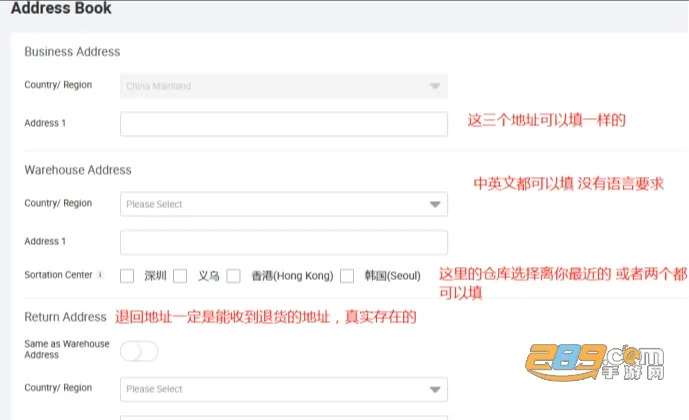Click the Business Address heading
Screen dimensions: 689x420
pos(72,52)
